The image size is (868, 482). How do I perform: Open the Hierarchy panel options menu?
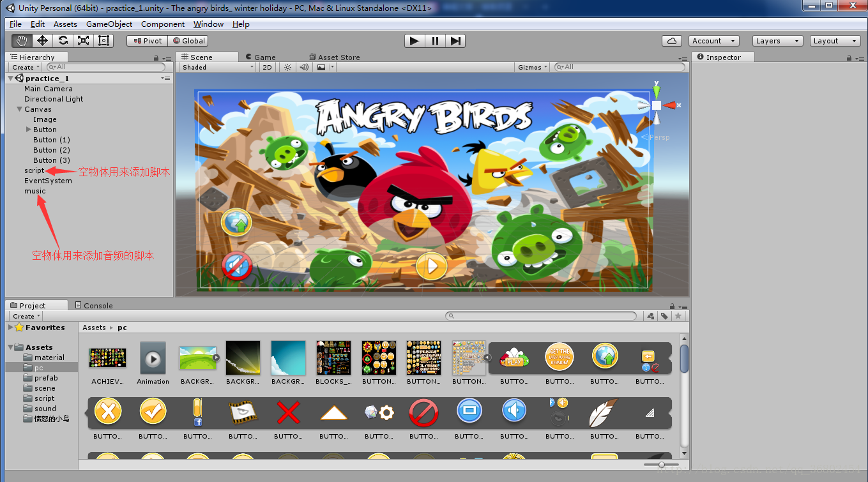point(166,57)
